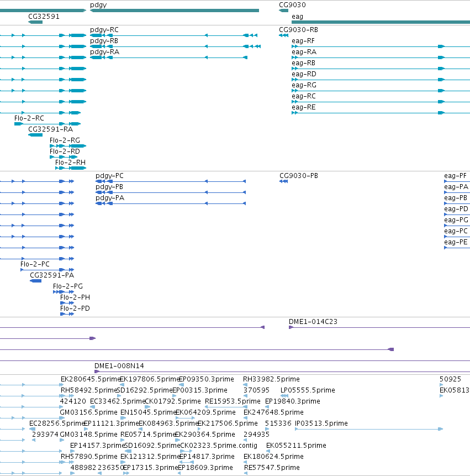Select transcript pdgy-RA label
This screenshot has height=476, width=470.
pos(104,52)
